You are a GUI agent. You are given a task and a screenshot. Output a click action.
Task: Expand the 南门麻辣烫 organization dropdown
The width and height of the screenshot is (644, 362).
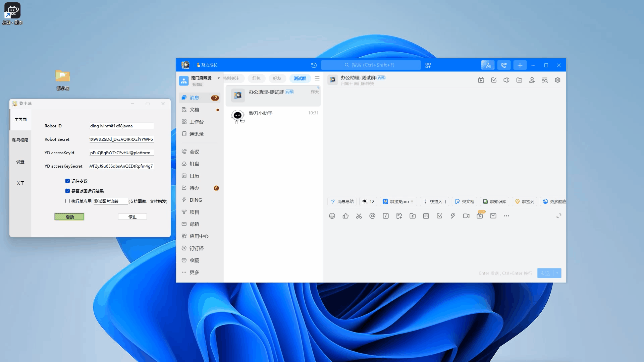click(219, 78)
